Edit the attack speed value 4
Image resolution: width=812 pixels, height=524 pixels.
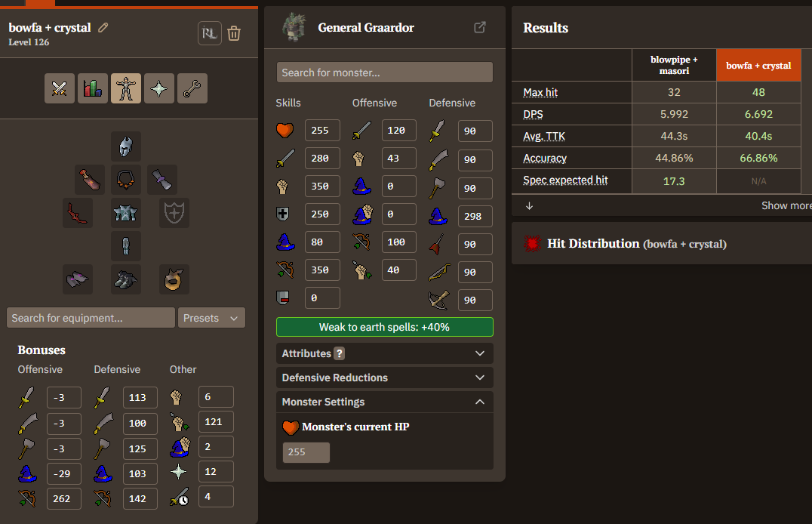(216, 497)
